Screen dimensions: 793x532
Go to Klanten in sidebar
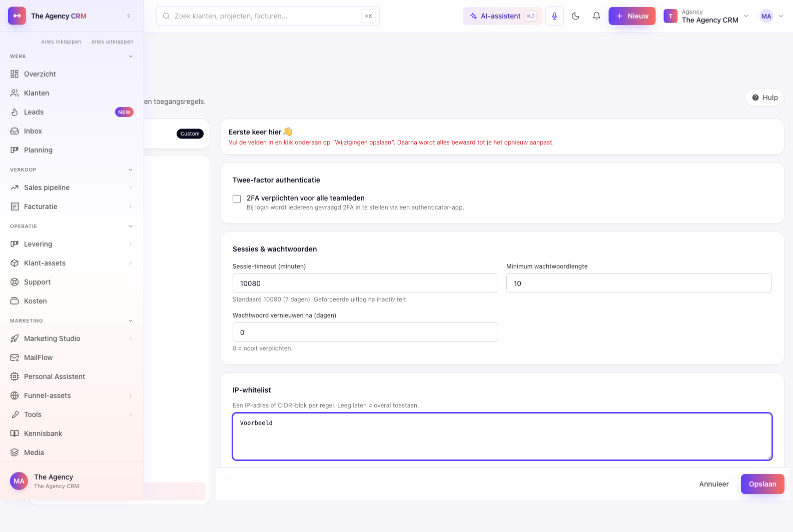tap(72, 93)
